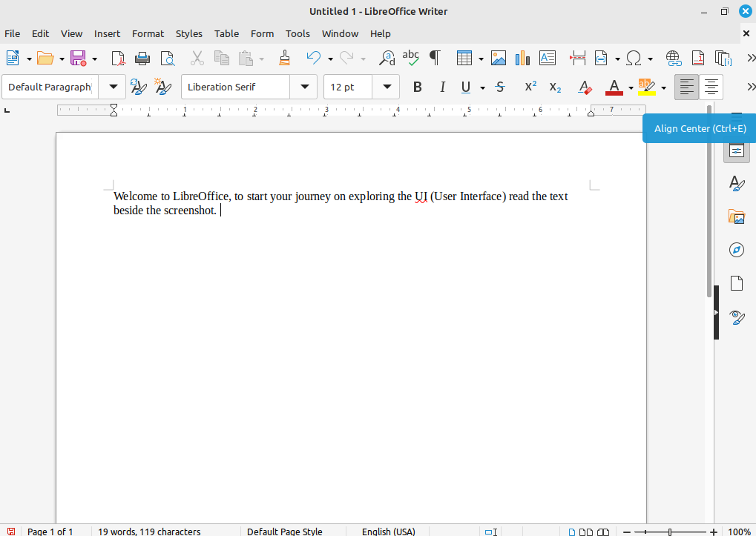
Task: Click the Cut scissors icon
Action: click(197, 59)
